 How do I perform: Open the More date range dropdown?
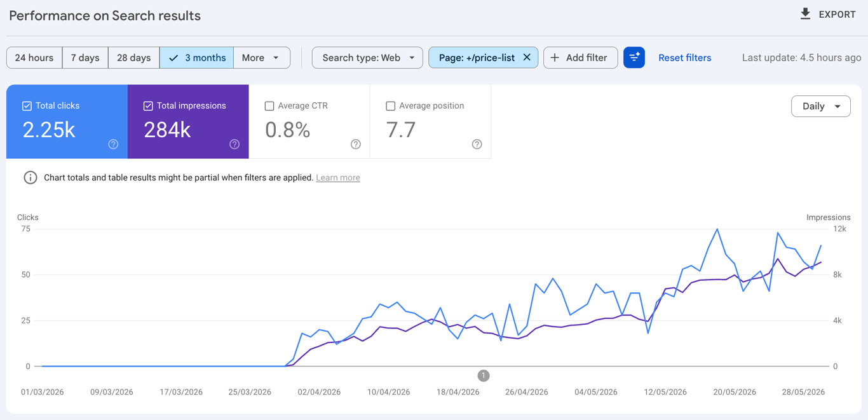click(x=262, y=58)
